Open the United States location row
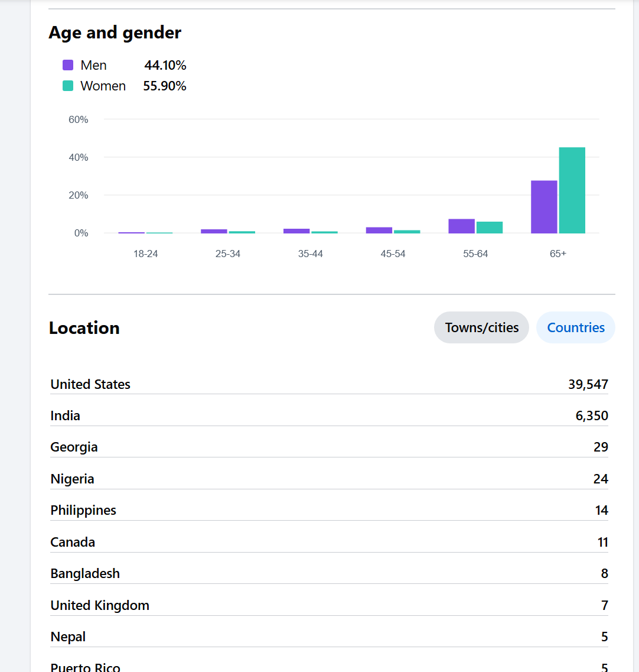 tap(328, 384)
